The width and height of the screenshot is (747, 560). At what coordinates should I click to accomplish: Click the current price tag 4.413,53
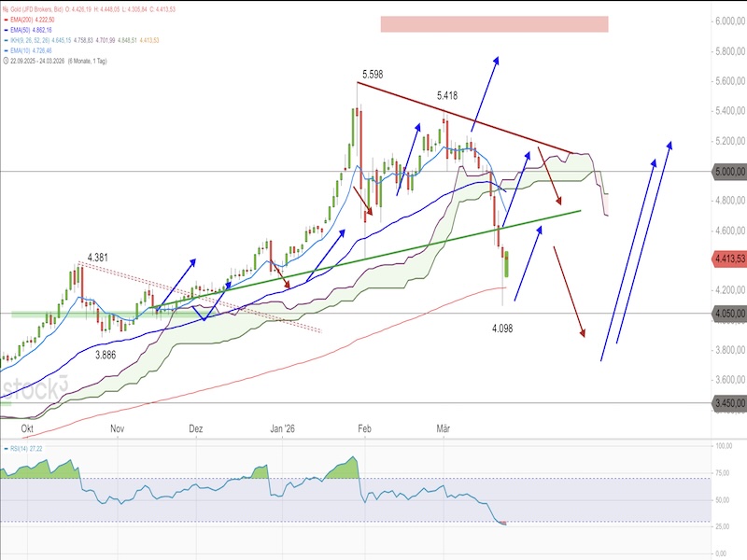[x=728, y=259]
